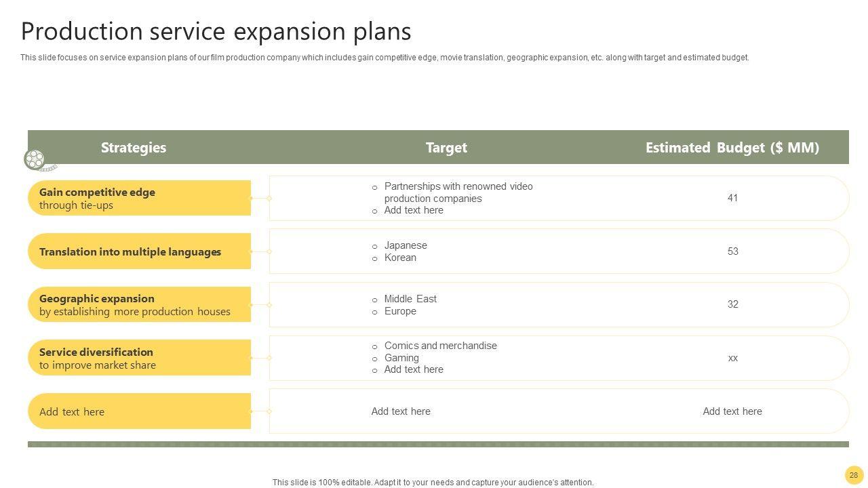Click the Strategies column header
This screenshot has height=488, width=868.
[134, 148]
